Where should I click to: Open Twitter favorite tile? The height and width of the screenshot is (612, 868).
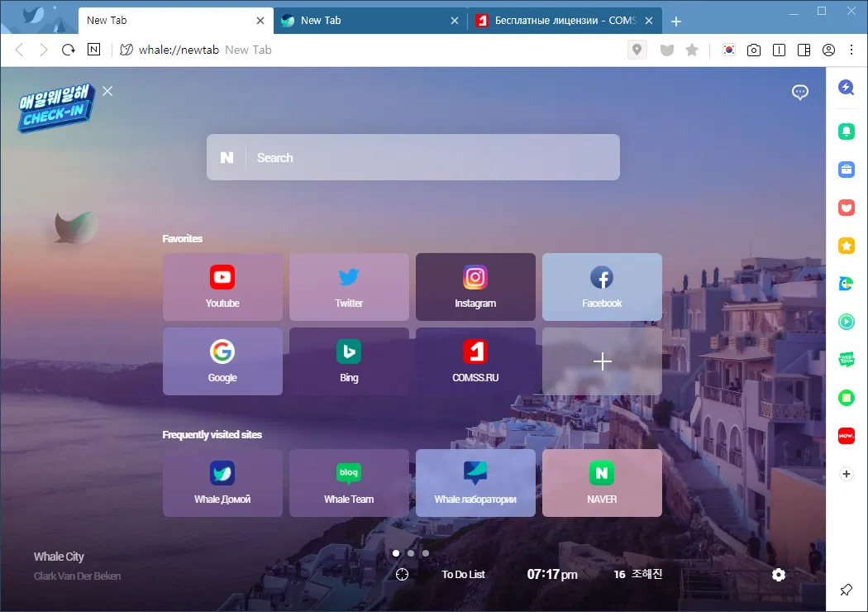click(x=349, y=287)
